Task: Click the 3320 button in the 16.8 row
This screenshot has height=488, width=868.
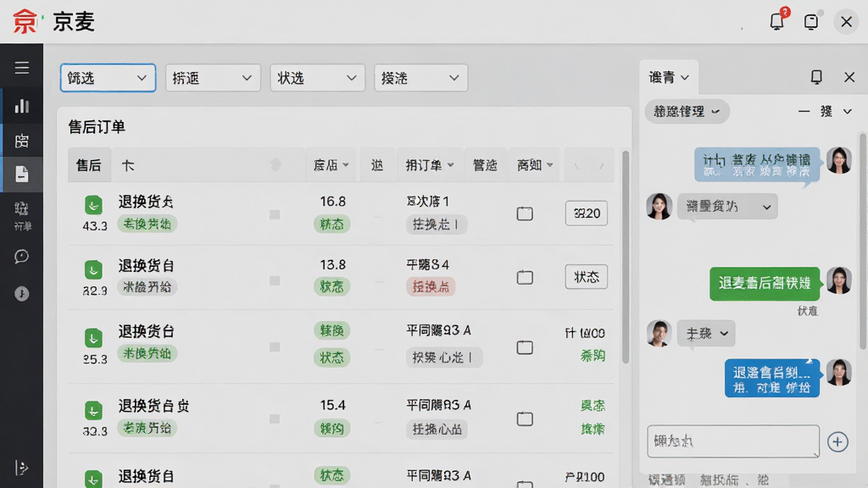Action: click(x=587, y=213)
